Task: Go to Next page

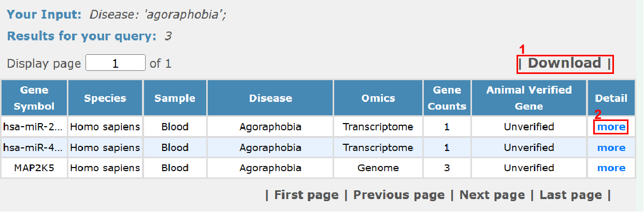Action: [492, 195]
